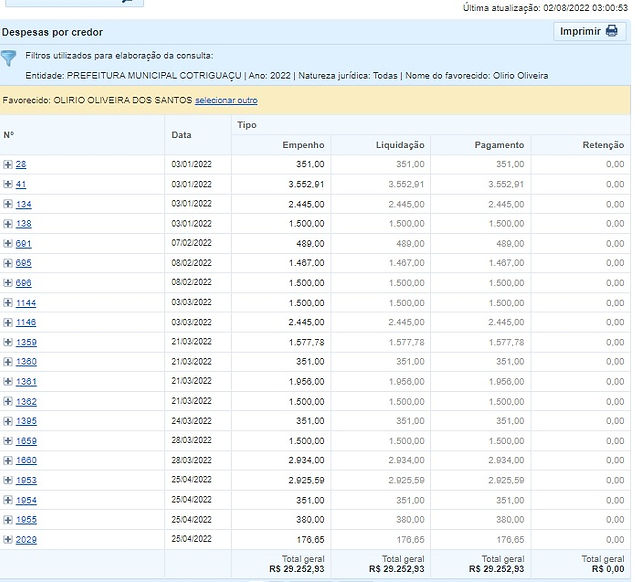Expand the row with empenho 380,00
The image size is (640, 582).
point(7,520)
